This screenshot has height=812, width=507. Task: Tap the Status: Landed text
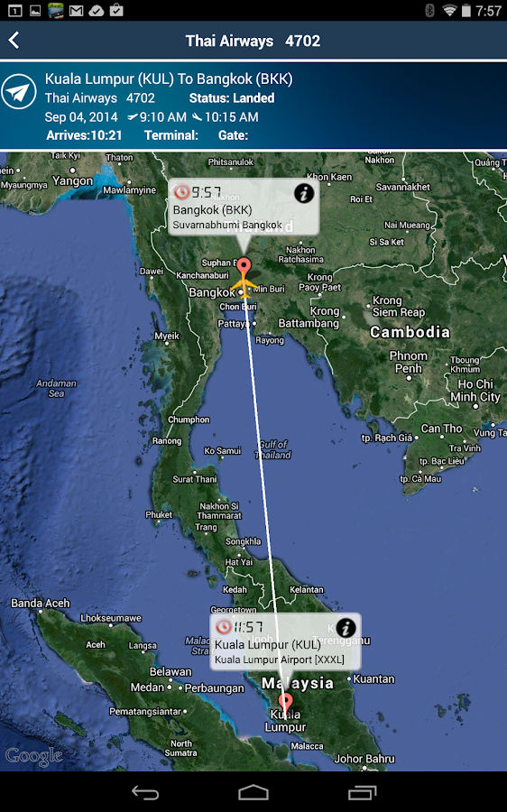[x=232, y=97]
